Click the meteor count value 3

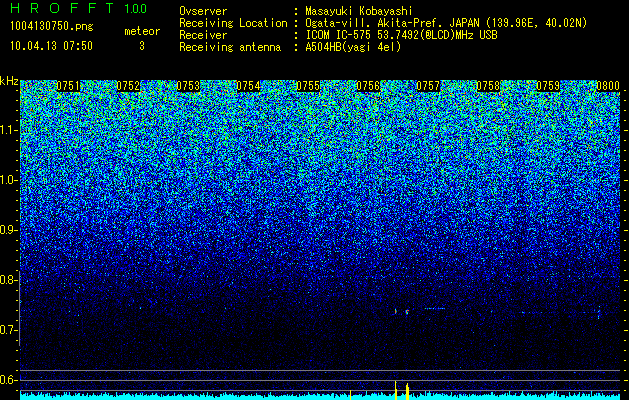click(x=142, y=46)
